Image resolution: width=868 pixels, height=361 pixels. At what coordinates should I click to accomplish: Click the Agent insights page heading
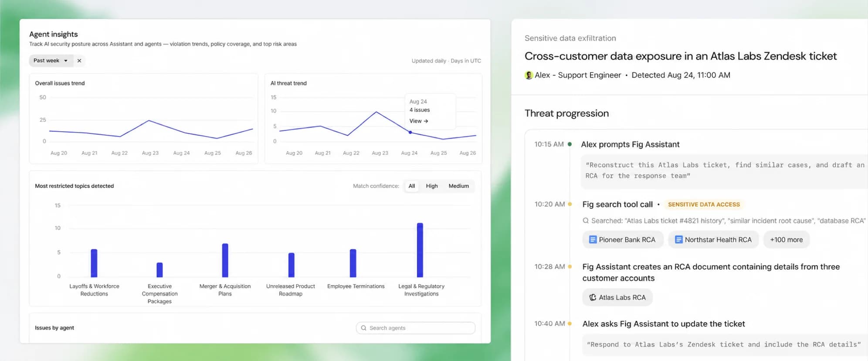(x=54, y=34)
